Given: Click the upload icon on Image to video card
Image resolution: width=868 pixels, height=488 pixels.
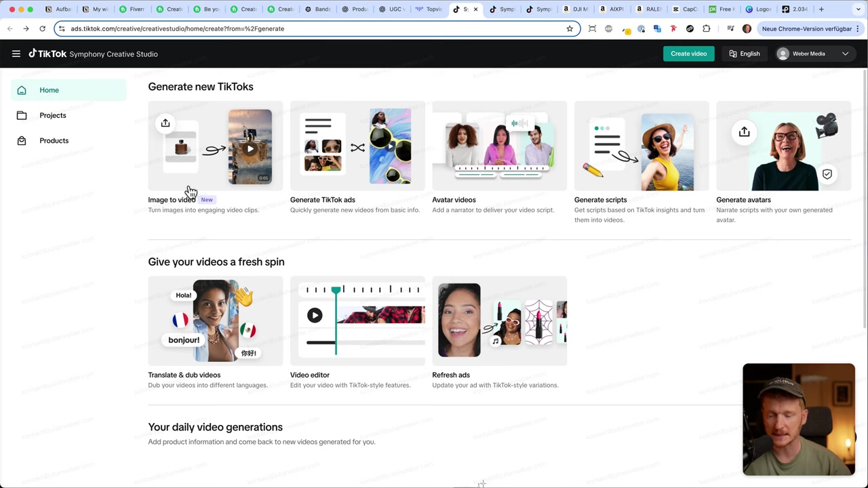Looking at the screenshot, I should 165,123.
